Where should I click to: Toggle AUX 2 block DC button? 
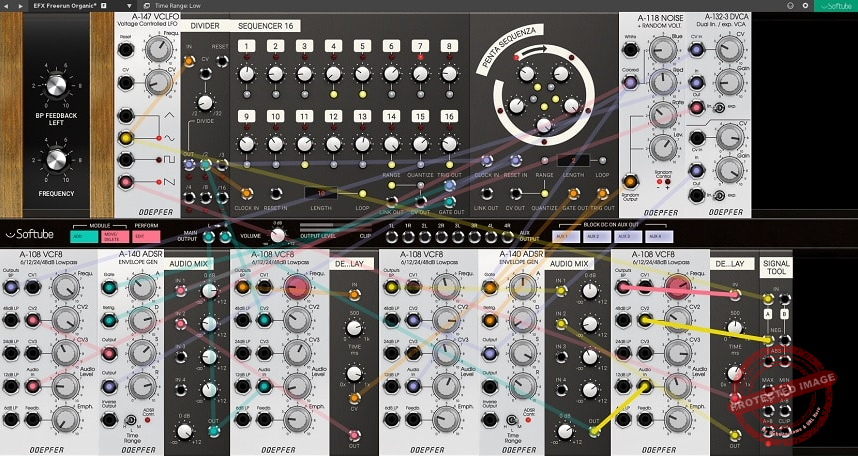(597, 236)
